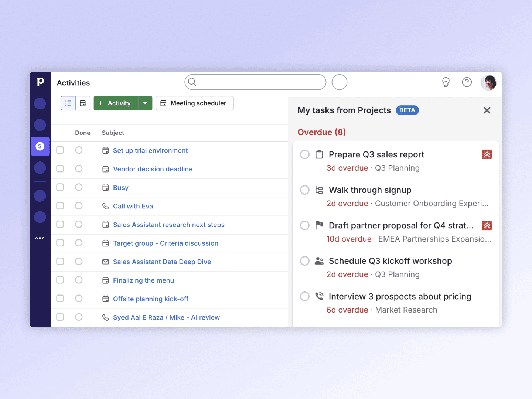Click the people icon of Schedule Q3 kickoff workshop
532x399 pixels.
pos(319,261)
